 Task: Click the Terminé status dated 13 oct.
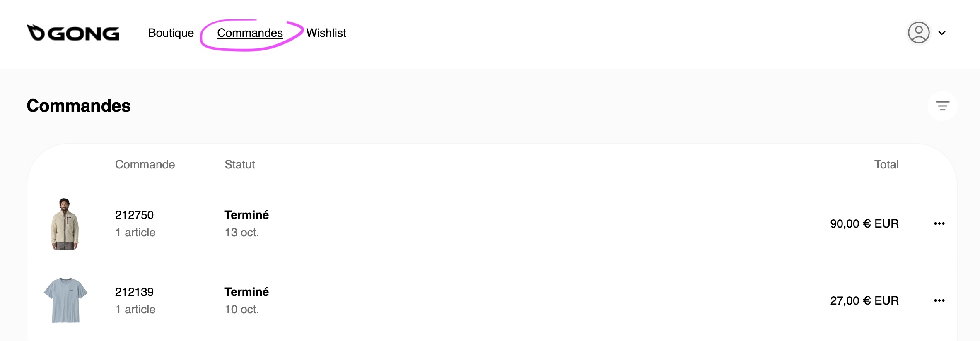click(x=246, y=215)
